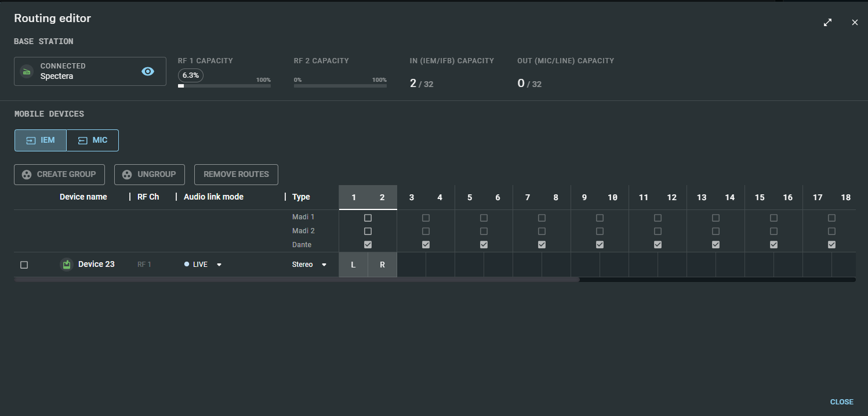868x416 pixels.
Task: Click the REMOVE ROUTES button
Action: click(x=236, y=174)
